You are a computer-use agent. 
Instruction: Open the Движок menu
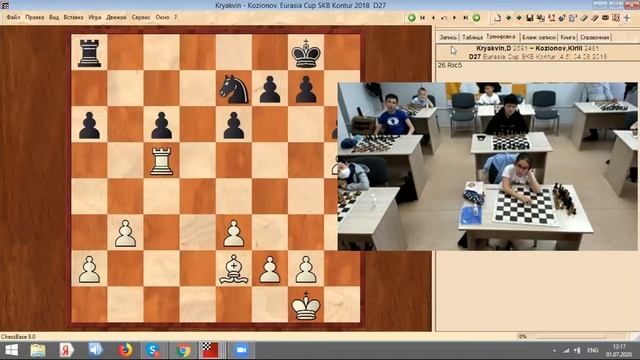click(x=116, y=18)
